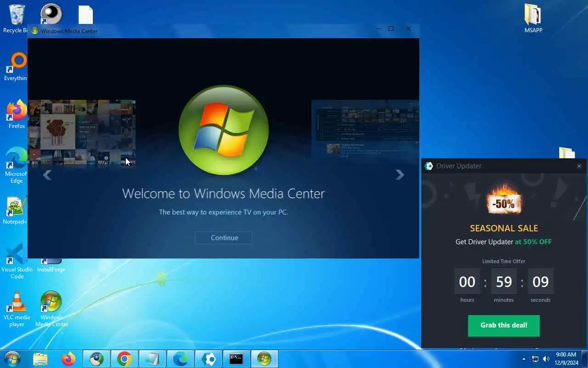This screenshot has height=368, width=588.
Task: Open the network tray icon
Action: [x=535, y=359]
